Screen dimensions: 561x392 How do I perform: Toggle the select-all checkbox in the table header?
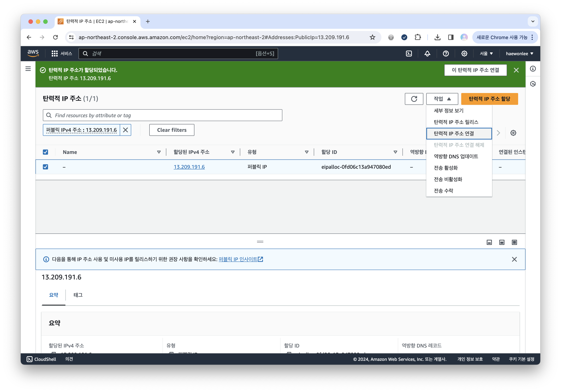[x=46, y=152]
